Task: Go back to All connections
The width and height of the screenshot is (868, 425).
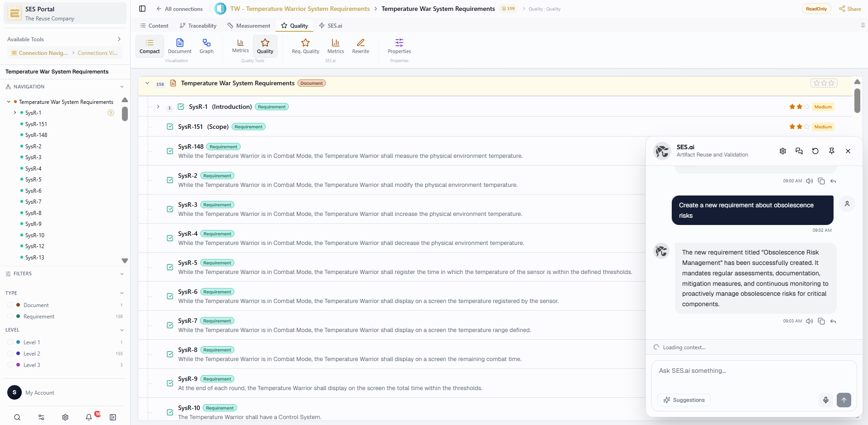Action: tap(179, 9)
